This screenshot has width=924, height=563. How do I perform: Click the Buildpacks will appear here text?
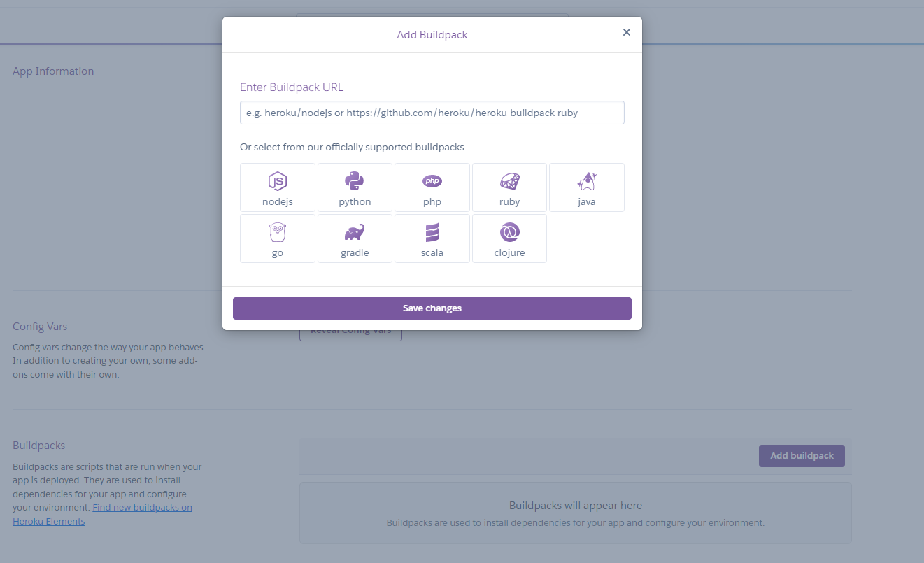tap(576, 506)
